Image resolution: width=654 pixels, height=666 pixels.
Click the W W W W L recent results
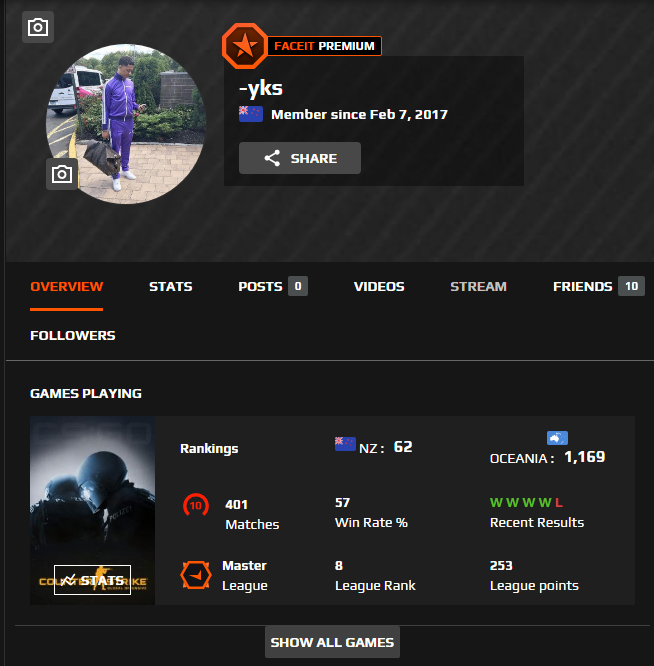pyautogui.click(x=526, y=503)
